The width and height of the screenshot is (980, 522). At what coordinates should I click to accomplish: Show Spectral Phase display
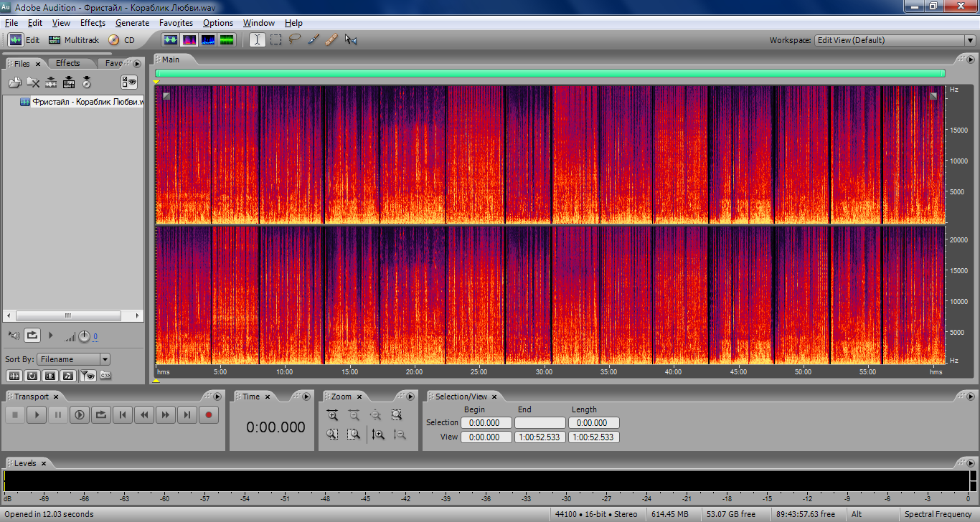(x=227, y=40)
